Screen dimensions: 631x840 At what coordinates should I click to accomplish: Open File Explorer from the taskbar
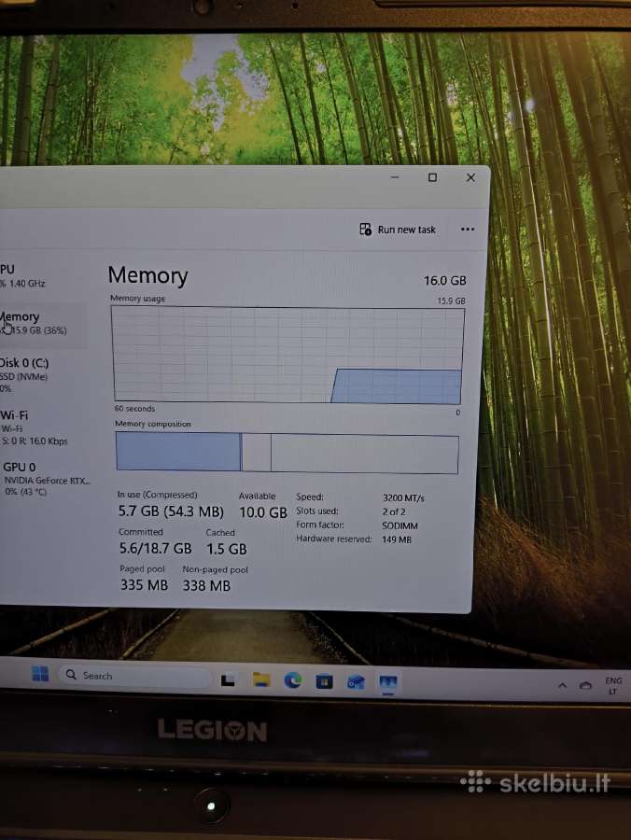261,680
